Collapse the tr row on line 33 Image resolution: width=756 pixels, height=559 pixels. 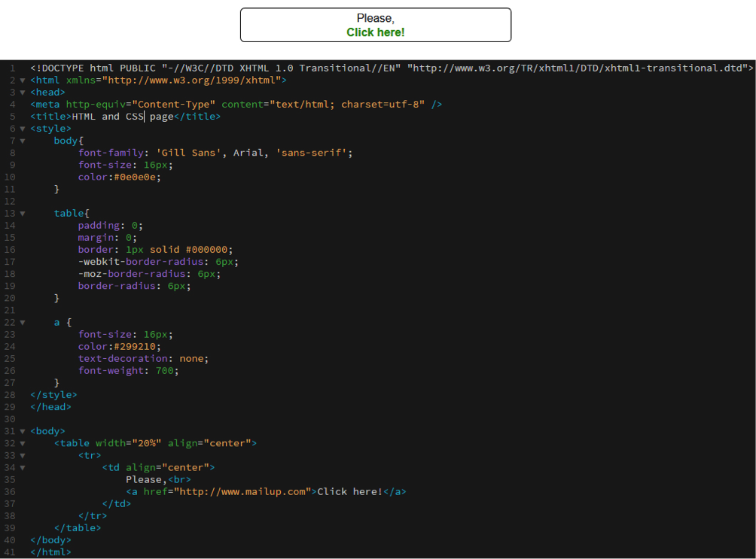[x=23, y=455]
